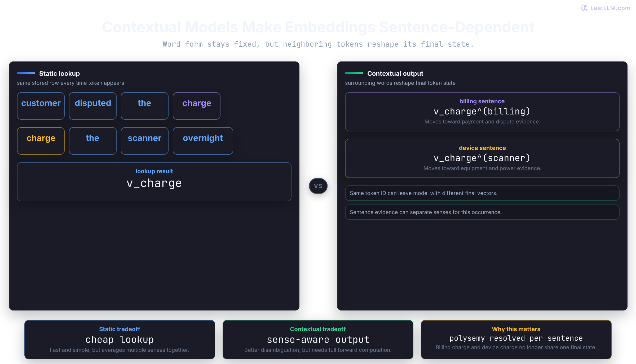Click 'Billing charge and device charge' description

point(516,347)
